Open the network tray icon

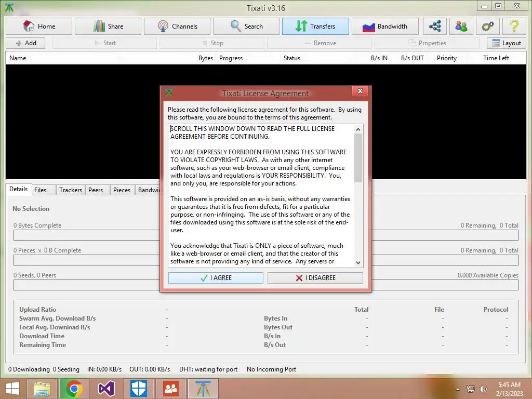click(x=471, y=389)
